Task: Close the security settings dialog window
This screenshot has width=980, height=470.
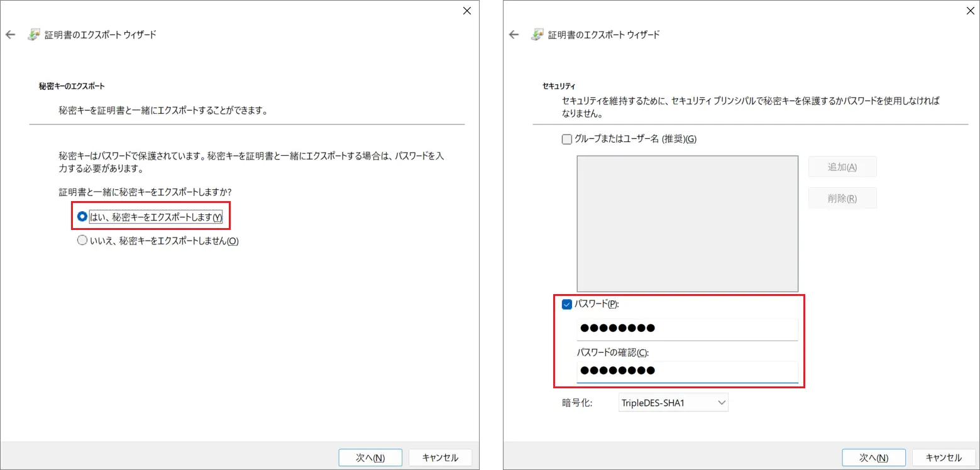Action: click(969, 10)
